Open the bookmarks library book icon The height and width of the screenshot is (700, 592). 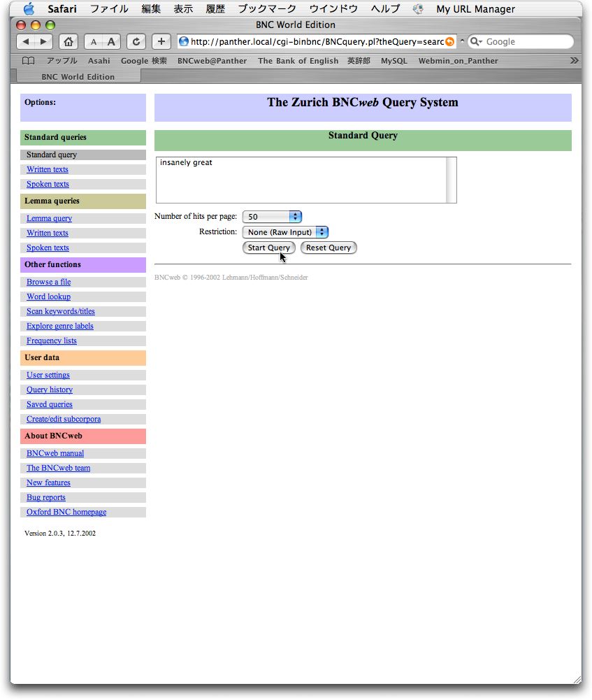(x=28, y=61)
